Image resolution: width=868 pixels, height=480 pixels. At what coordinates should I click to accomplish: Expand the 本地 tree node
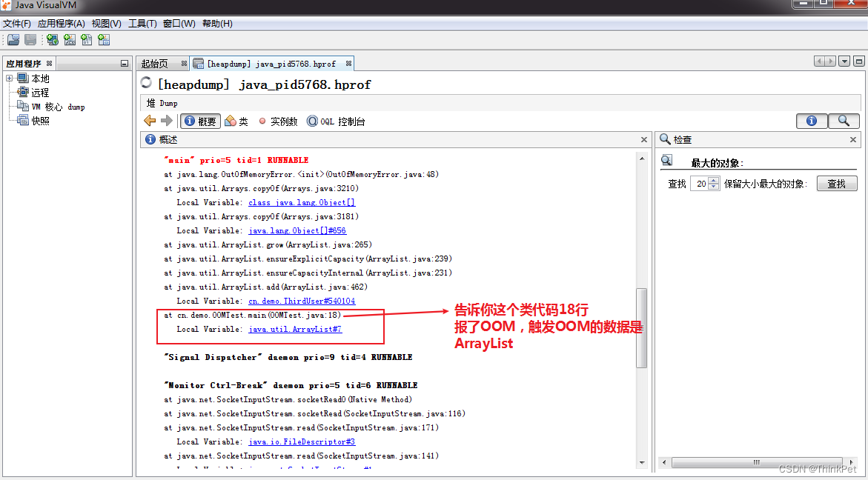point(10,79)
